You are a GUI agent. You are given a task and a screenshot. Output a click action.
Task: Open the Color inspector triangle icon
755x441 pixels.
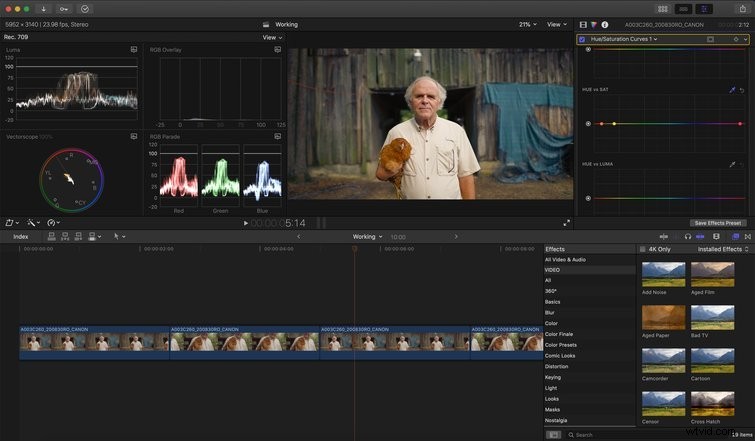(594, 25)
